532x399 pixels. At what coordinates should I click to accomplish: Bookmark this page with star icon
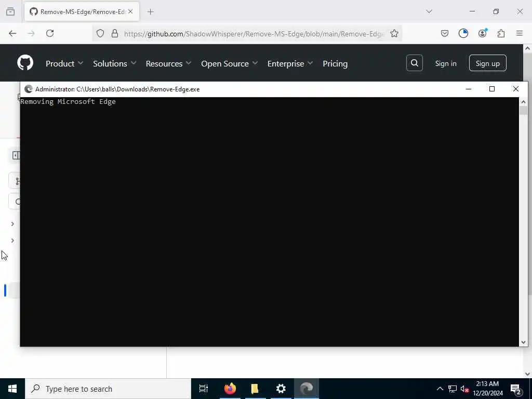point(394,33)
